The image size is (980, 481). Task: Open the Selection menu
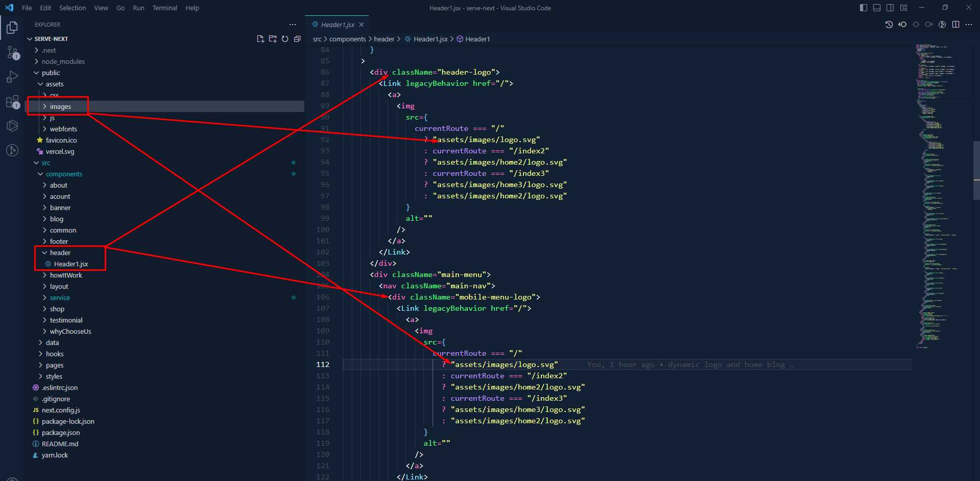(x=73, y=8)
